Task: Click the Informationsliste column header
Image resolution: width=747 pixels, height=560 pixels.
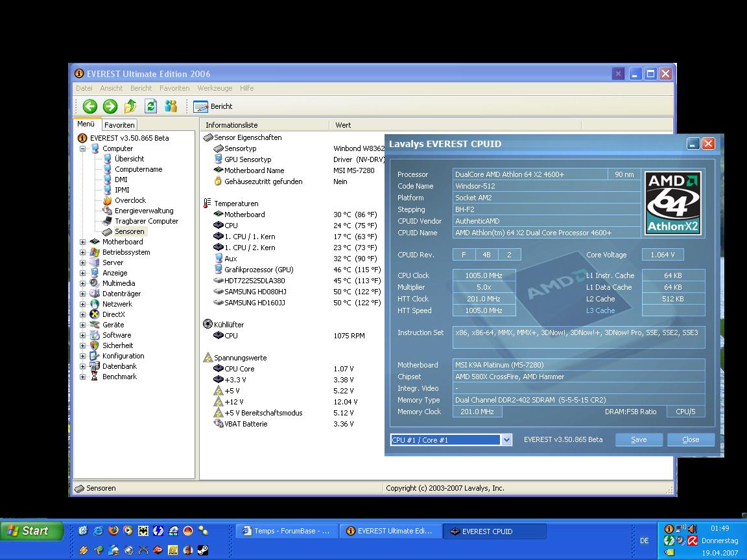Action: pyautogui.click(x=265, y=124)
